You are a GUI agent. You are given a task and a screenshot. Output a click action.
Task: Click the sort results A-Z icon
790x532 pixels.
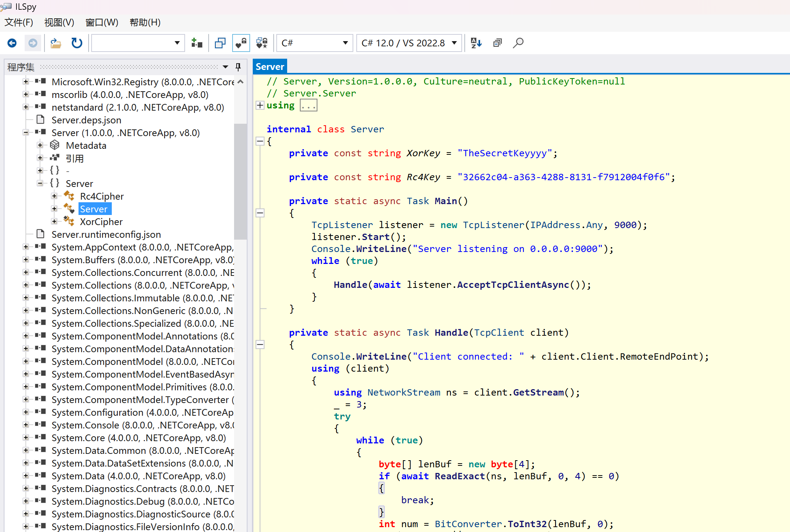point(476,43)
